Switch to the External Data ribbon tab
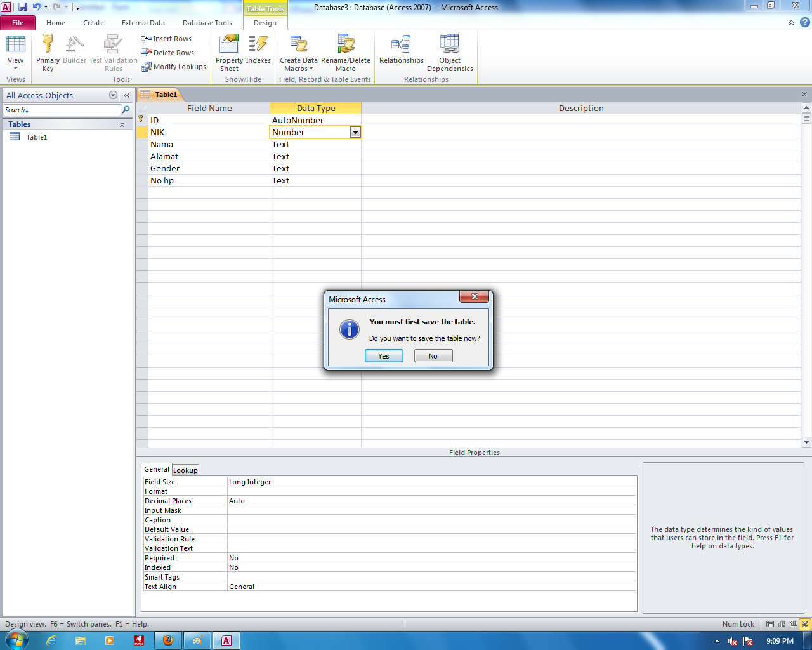The width and height of the screenshot is (812, 650). [143, 23]
